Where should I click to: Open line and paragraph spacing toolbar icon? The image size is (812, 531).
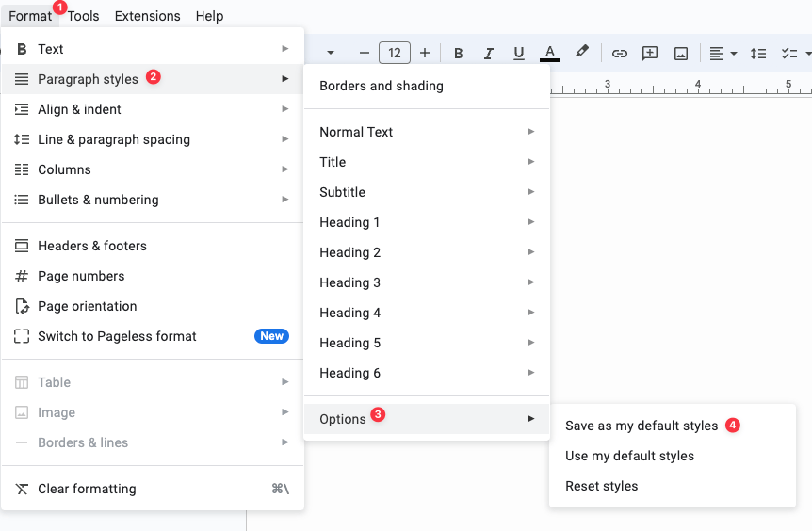pyautogui.click(x=758, y=54)
